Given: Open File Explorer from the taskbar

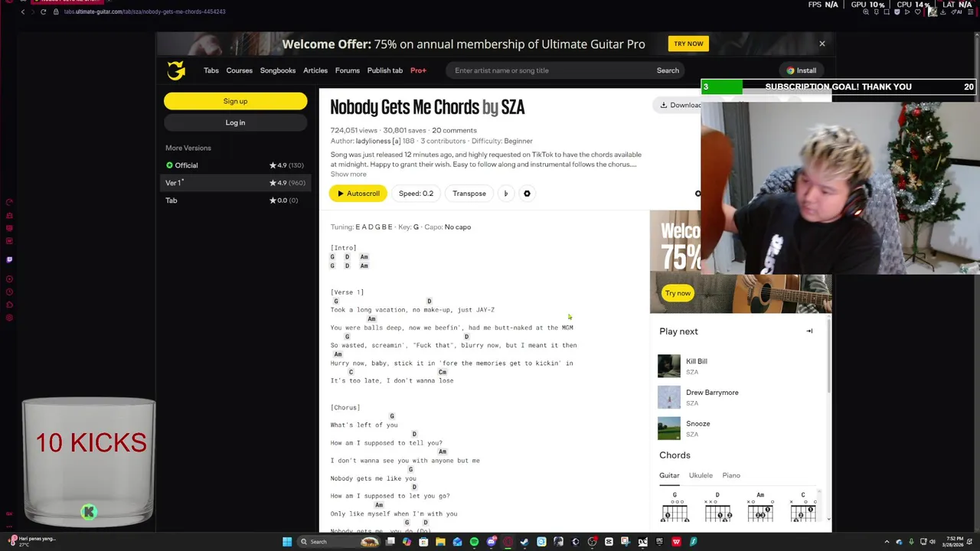Looking at the screenshot, I should pos(440,542).
